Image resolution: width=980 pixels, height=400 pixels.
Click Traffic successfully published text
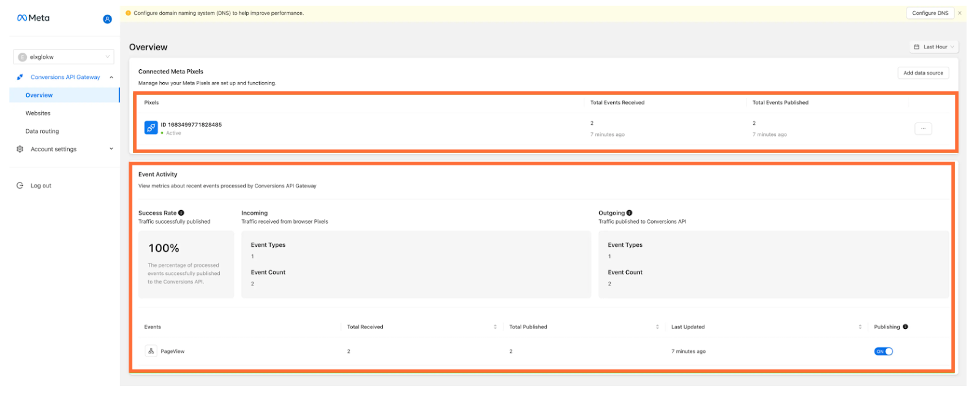[x=175, y=222]
